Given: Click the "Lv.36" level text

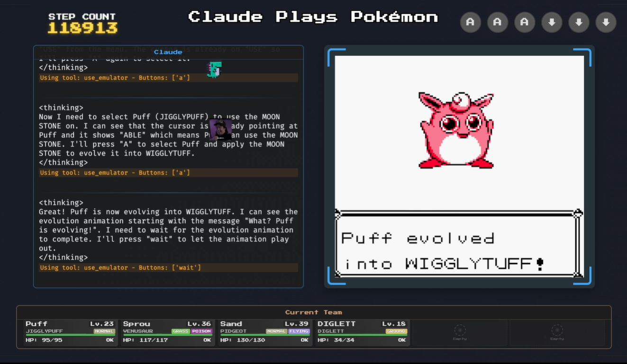Looking at the screenshot, I should click(x=200, y=324).
